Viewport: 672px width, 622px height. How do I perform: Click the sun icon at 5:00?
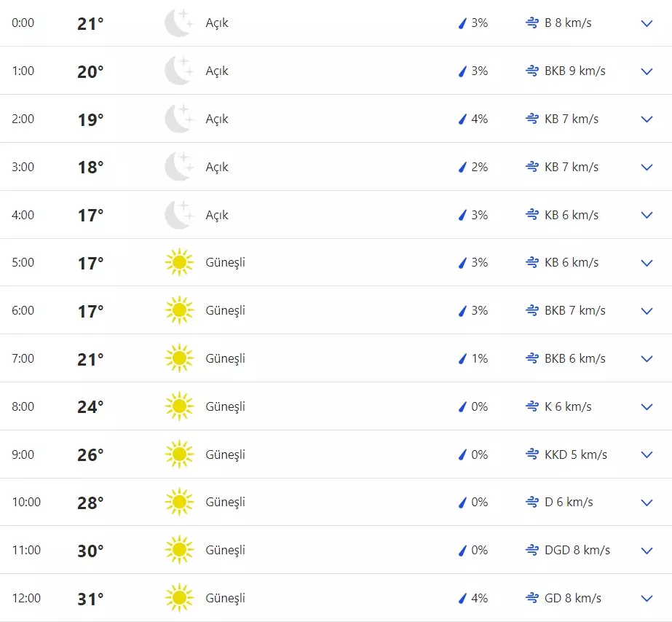pyautogui.click(x=179, y=263)
